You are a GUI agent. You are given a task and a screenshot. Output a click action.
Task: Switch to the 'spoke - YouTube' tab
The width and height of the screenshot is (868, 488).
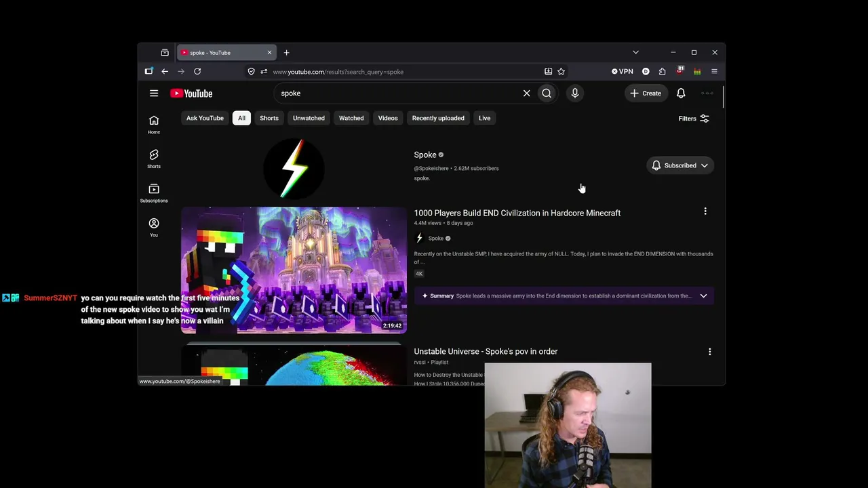click(x=226, y=52)
